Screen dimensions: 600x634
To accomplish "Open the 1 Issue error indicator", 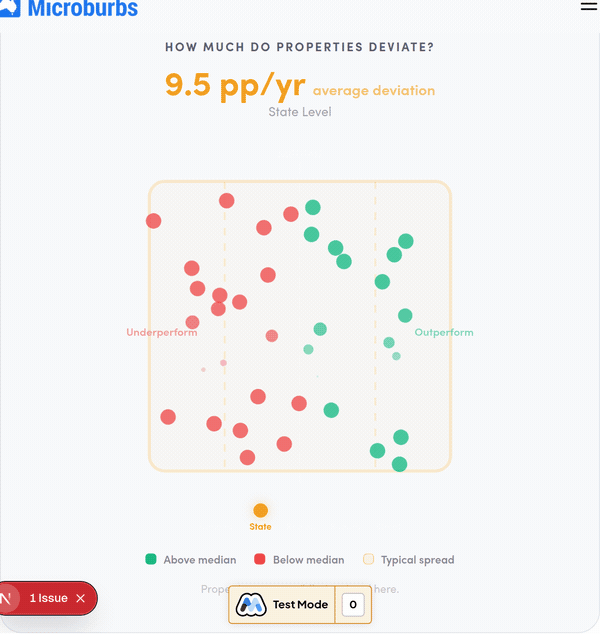I will 48,598.
